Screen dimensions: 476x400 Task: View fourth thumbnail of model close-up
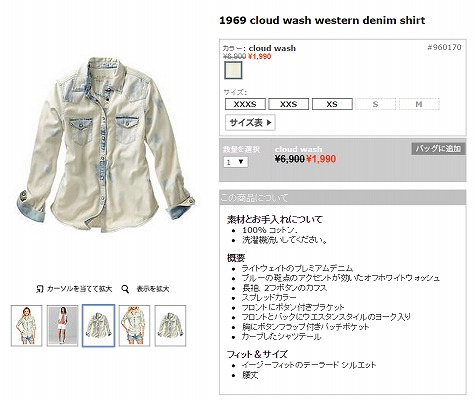click(135, 326)
